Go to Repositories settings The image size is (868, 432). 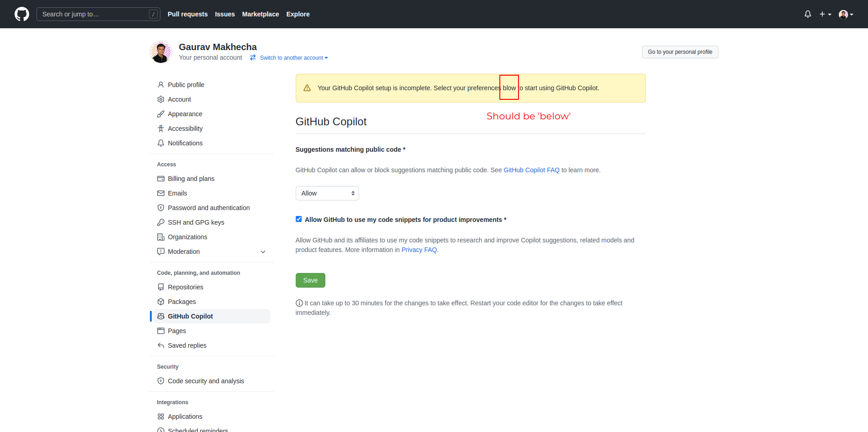coord(212,287)
